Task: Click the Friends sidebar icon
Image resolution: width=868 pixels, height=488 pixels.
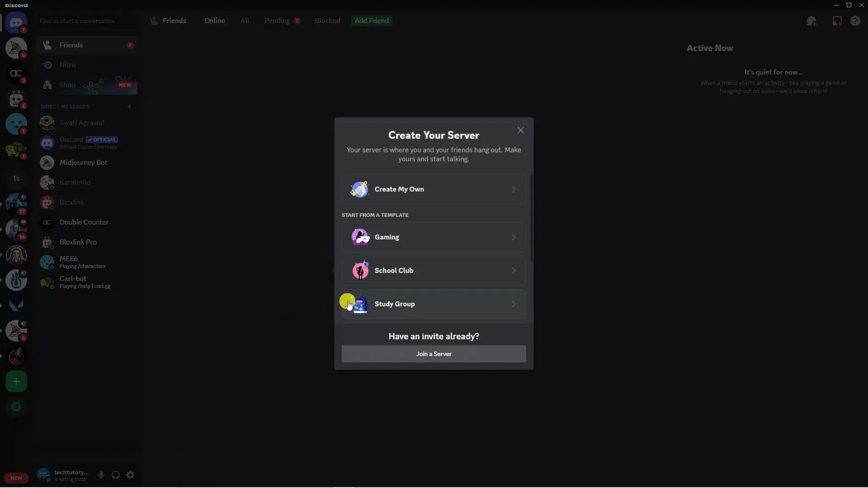Action: point(47,45)
